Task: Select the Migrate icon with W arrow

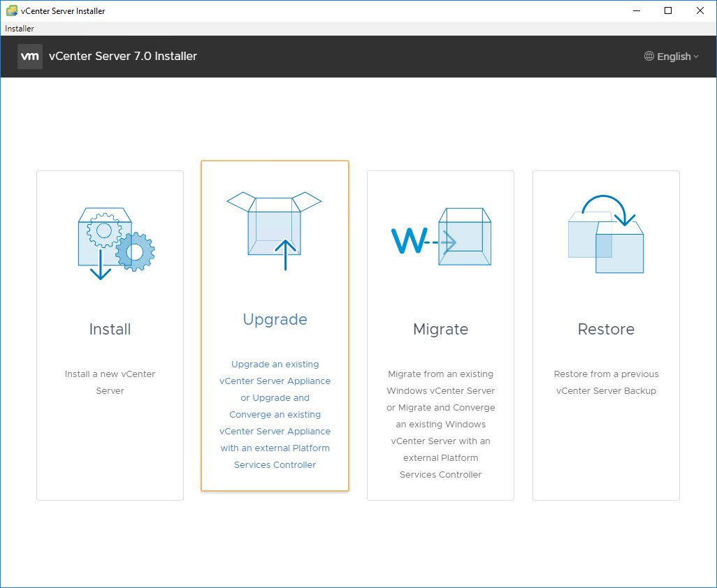Action: [440, 236]
